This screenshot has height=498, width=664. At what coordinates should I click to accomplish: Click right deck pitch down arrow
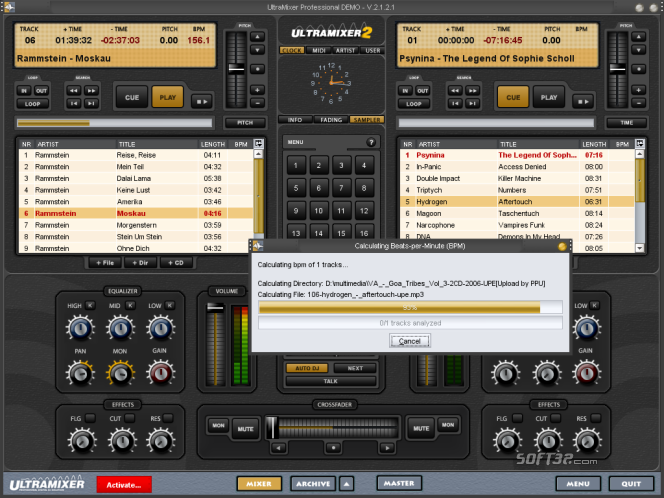[638, 50]
